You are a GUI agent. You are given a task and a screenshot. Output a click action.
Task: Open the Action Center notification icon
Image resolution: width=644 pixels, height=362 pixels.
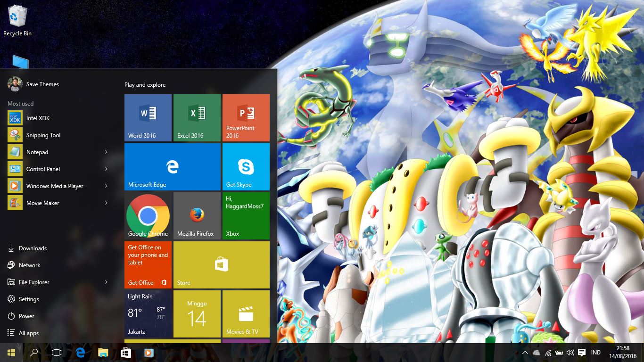pyautogui.click(x=582, y=353)
